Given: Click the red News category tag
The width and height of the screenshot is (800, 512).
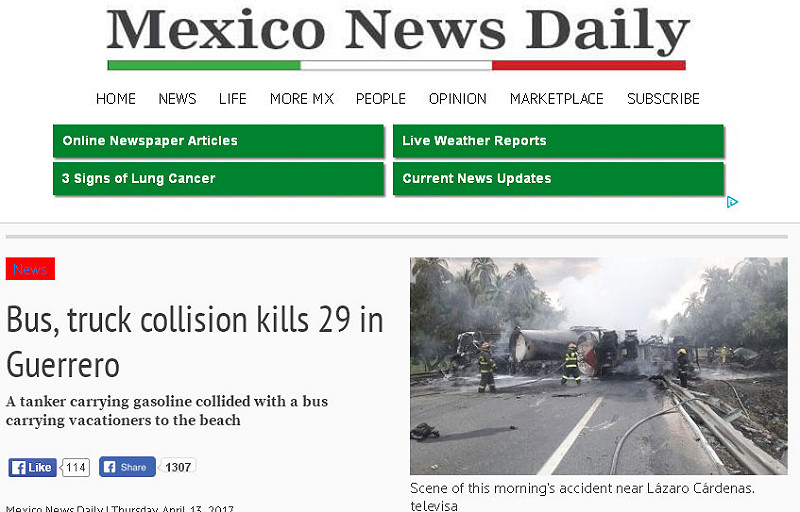Looking at the screenshot, I should [x=30, y=269].
